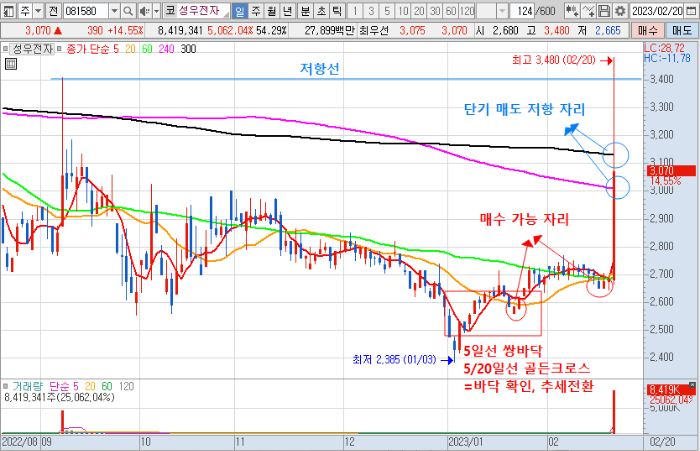The image size is (700, 451).
Task: Click the close icon on volume axis marker
Action: pos(692,384)
